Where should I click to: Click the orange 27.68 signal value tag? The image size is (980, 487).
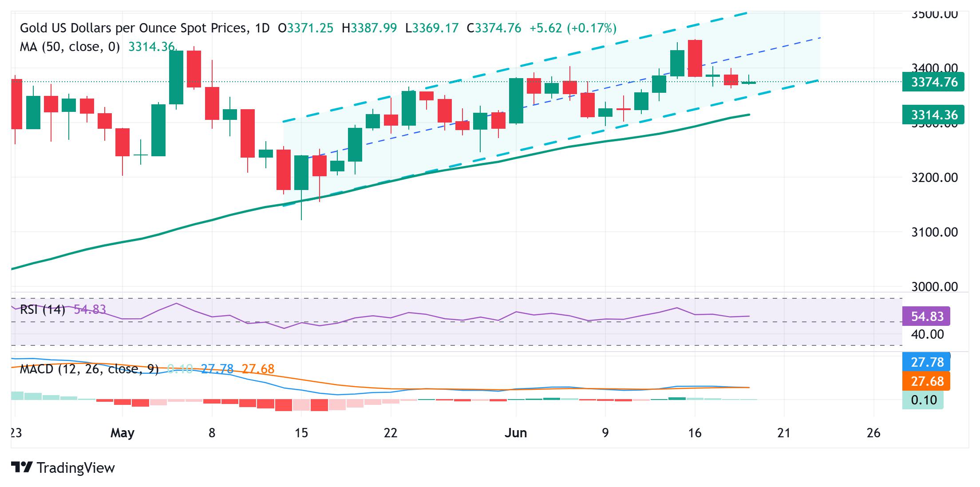pyautogui.click(x=926, y=381)
